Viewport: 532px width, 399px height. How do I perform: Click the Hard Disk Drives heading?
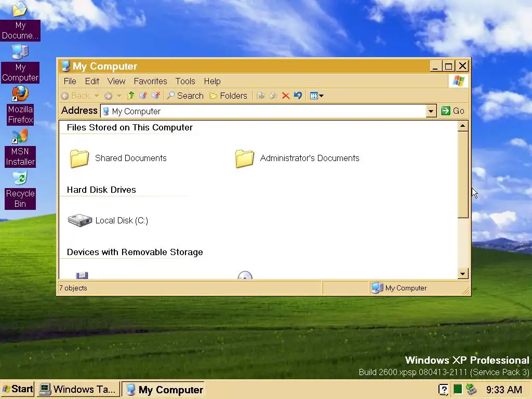[x=101, y=190]
